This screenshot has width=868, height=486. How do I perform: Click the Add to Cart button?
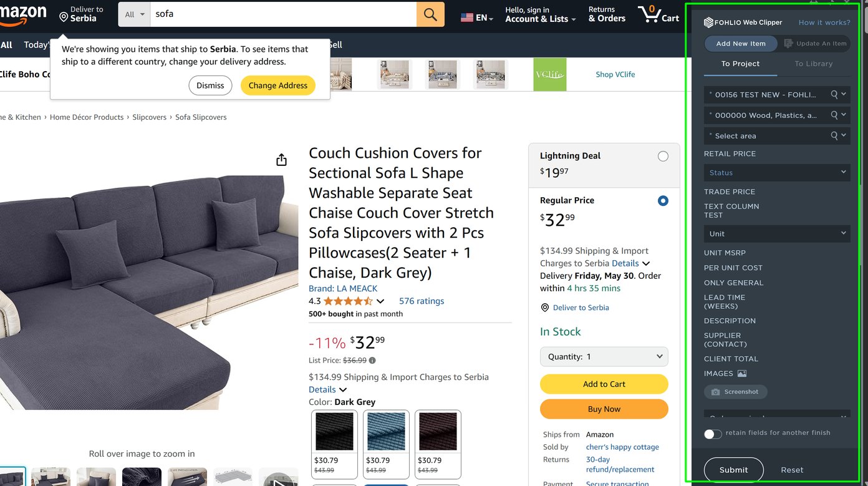604,384
